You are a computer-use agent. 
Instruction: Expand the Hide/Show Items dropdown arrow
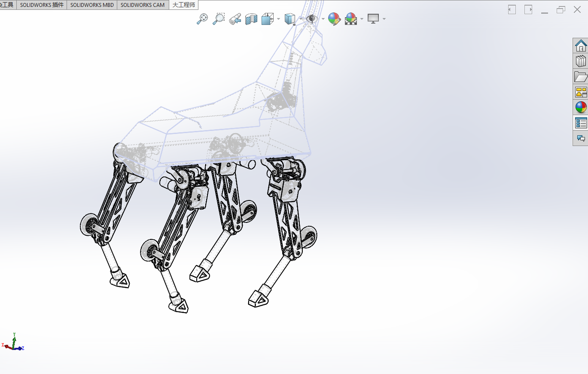tap(323, 18)
